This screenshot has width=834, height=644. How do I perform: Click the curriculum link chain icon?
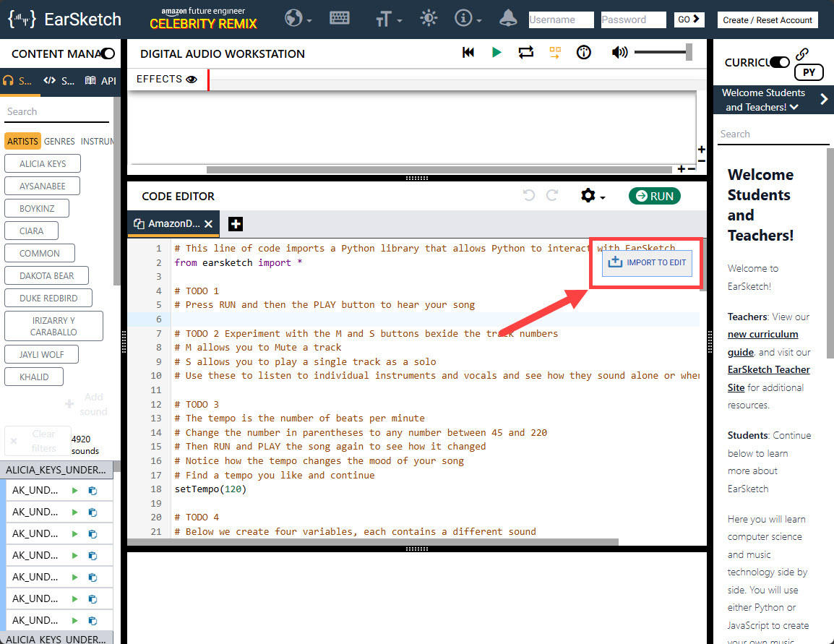(801, 54)
